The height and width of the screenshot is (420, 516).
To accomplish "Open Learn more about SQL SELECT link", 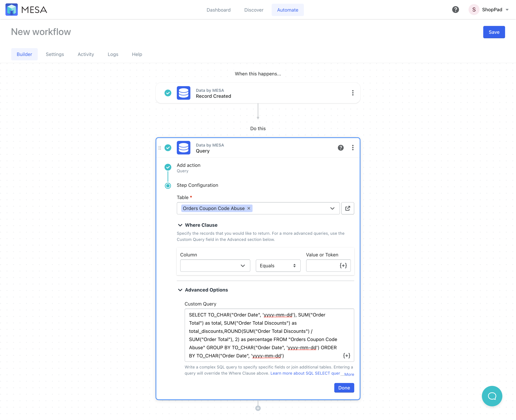I will (305, 373).
